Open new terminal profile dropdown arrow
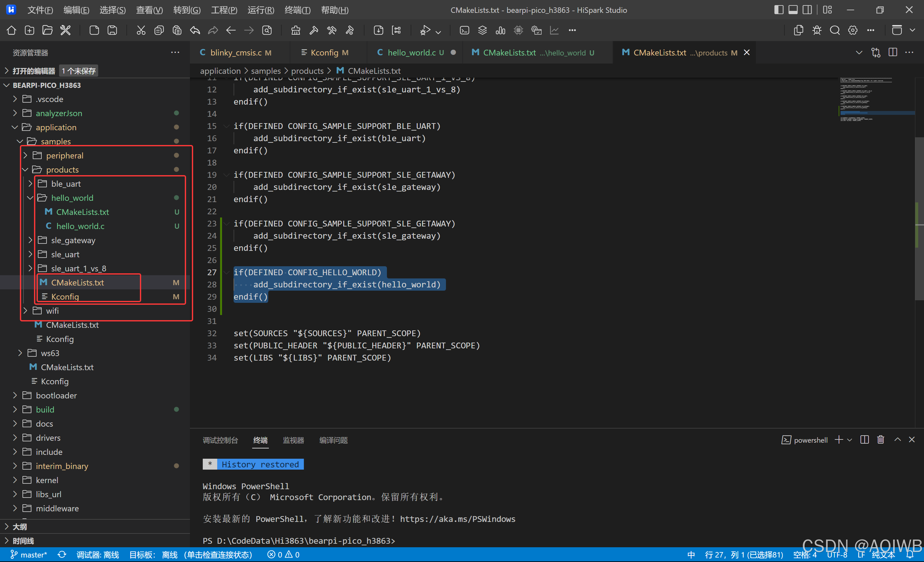This screenshot has width=924, height=562. pyautogui.click(x=850, y=440)
